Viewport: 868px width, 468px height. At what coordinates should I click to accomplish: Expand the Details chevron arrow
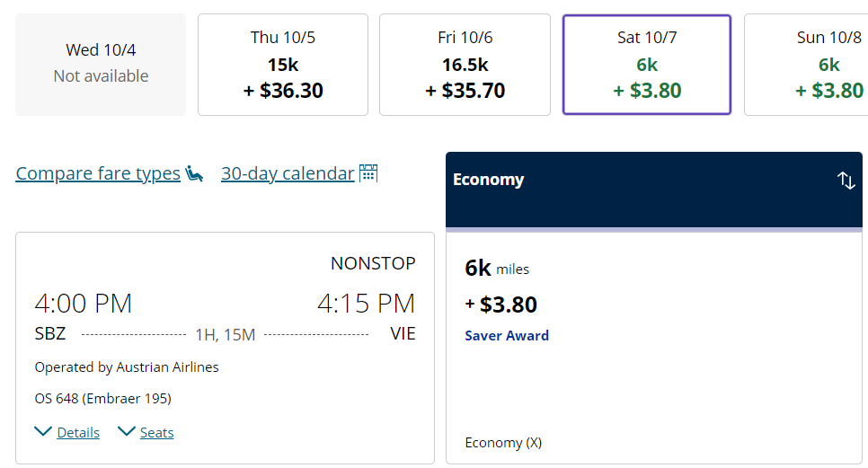click(x=43, y=432)
